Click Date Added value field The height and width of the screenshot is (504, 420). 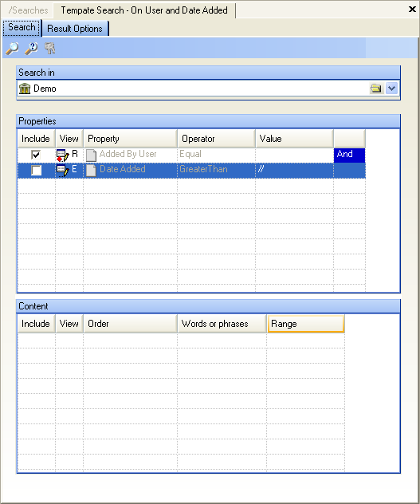(294, 171)
